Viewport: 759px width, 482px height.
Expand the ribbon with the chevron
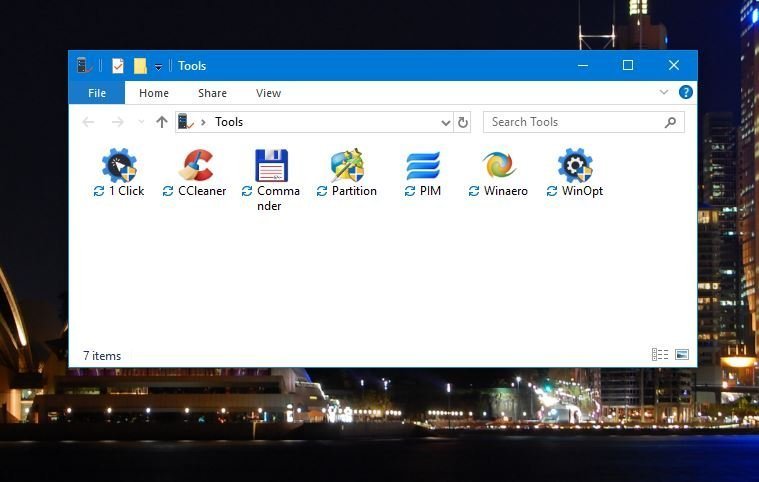pyautogui.click(x=664, y=92)
